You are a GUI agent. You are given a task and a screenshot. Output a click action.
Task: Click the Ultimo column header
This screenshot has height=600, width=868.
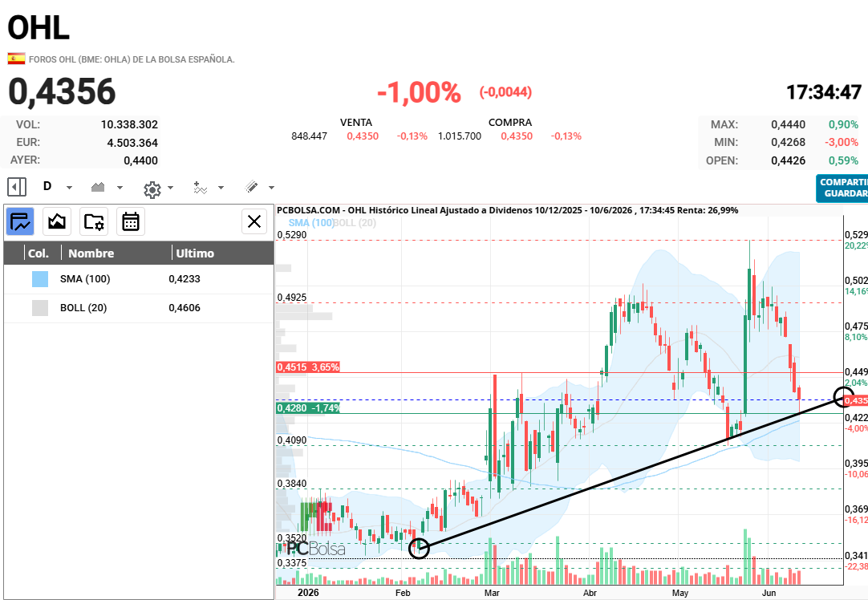pyautogui.click(x=195, y=253)
